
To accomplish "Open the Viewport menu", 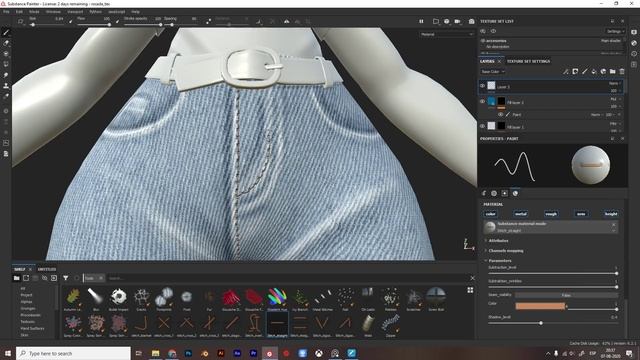I will (x=75, y=12).
